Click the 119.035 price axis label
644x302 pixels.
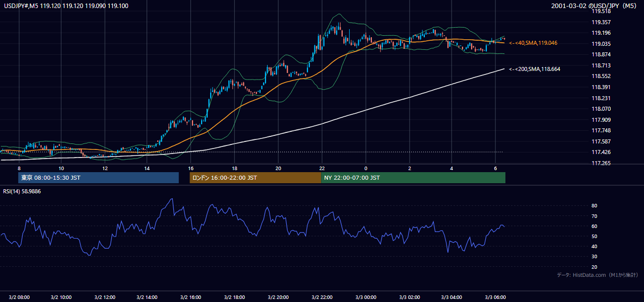[x=601, y=44]
